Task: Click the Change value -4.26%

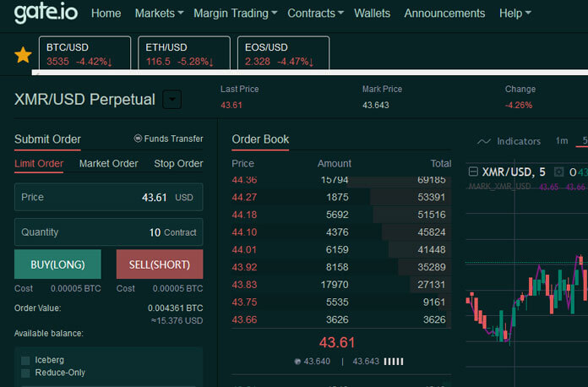Action: [x=519, y=106]
